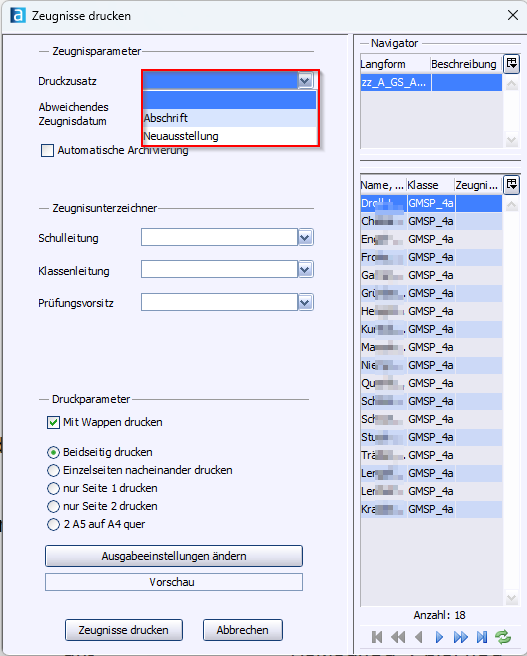The image size is (527, 656).
Task: Jump to last record in navigator
Action: (x=482, y=637)
